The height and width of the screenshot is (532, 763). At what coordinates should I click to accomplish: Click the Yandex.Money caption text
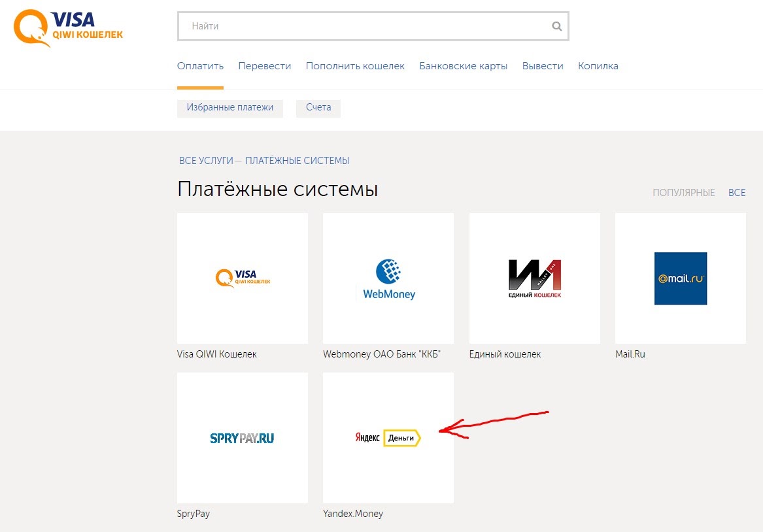point(353,514)
